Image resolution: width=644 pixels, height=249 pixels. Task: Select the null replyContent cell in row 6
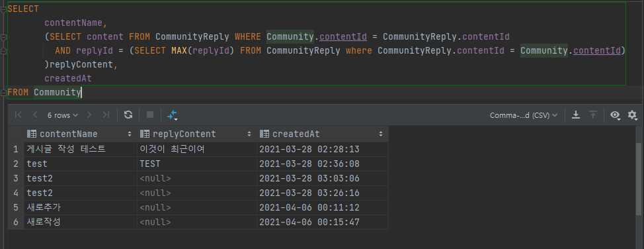(x=197, y=223)
